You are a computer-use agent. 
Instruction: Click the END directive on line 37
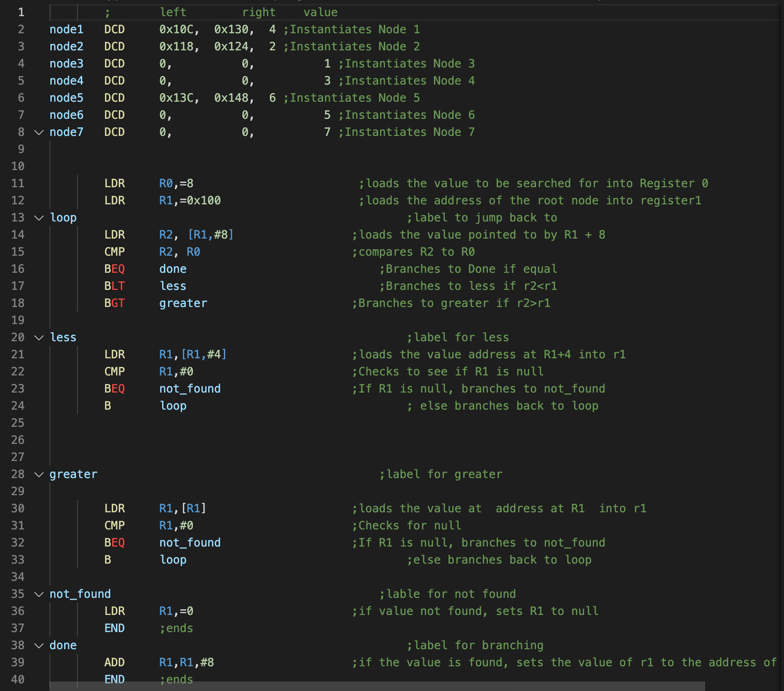[115, 628]
